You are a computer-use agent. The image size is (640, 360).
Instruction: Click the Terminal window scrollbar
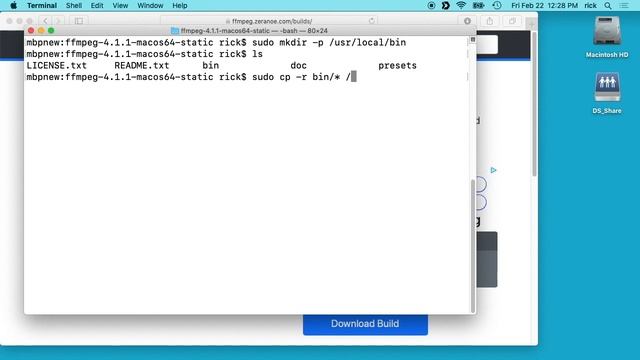click(473, 245)
